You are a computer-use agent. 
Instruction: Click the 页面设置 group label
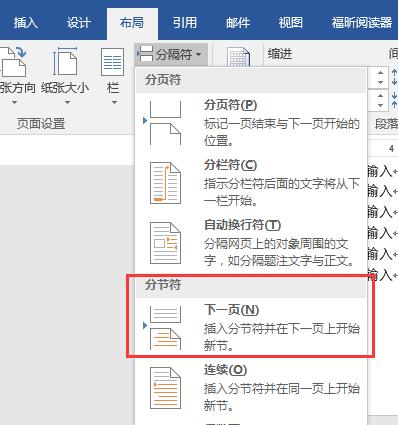click(x=41, y=124)
